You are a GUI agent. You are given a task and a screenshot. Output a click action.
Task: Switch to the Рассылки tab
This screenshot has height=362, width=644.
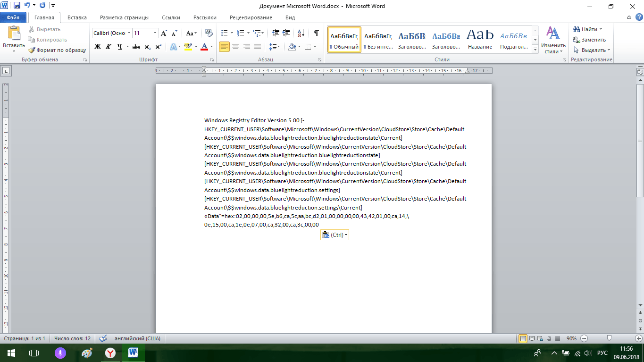click(x=205, y=17)
